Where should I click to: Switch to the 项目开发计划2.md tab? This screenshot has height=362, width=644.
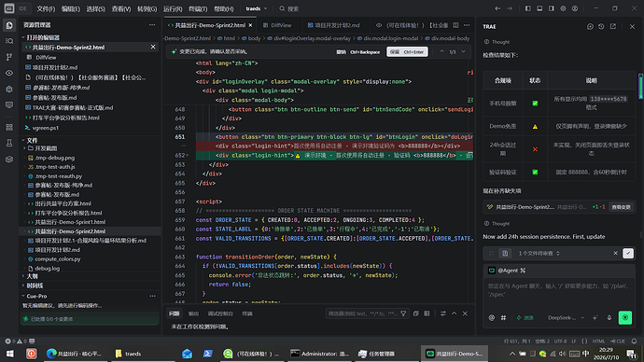coord(336,25)
